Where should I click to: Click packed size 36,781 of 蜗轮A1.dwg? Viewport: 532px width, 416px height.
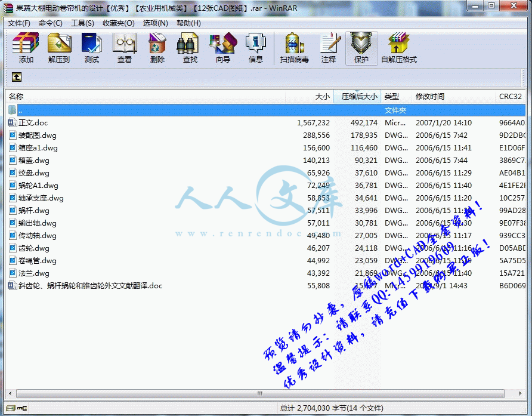click(x=366, y=186)
